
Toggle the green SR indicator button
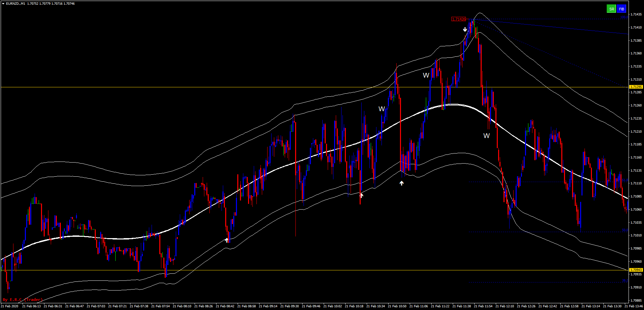pos(611,9)
